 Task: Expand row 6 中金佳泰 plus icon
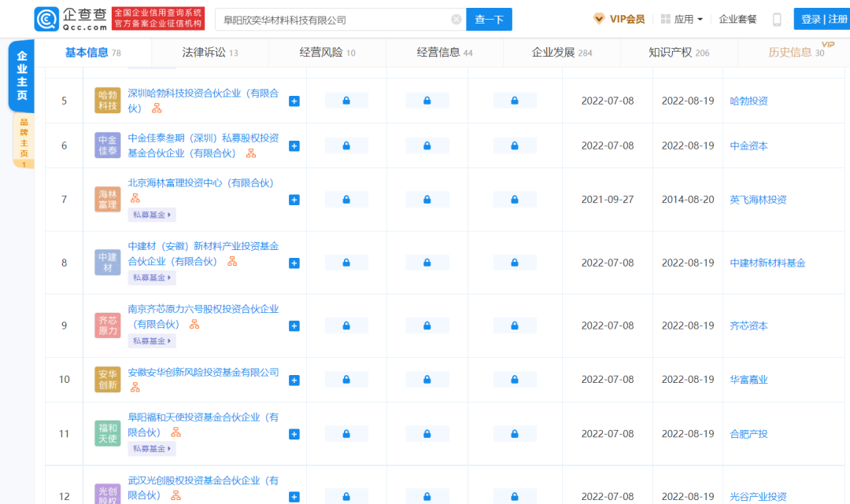tap(294, 146)
